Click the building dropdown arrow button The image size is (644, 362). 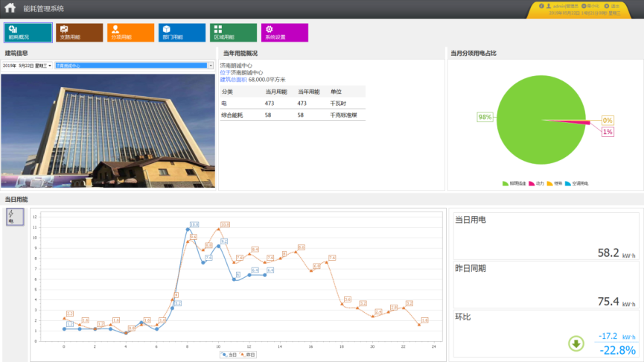(x=211, y=66)
